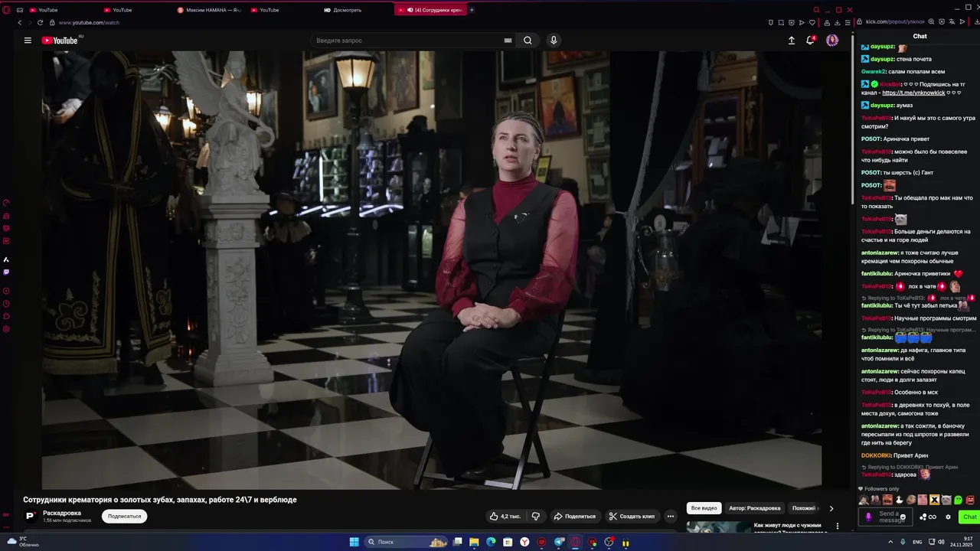The height and width of the screenshot is (551, 980).
Task: Add the page to bookmarks with the heart icon
Action: coord(812,23)
